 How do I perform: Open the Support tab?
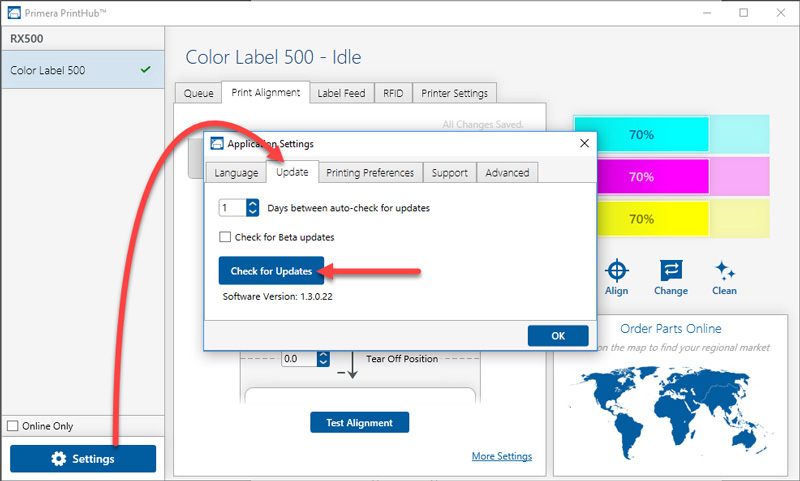point(449,173)
